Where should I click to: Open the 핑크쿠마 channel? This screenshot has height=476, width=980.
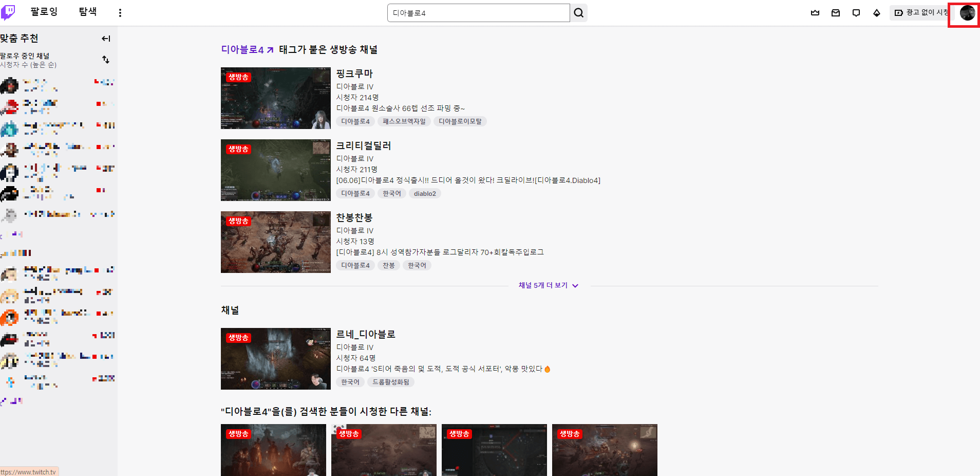click(354, 74)
